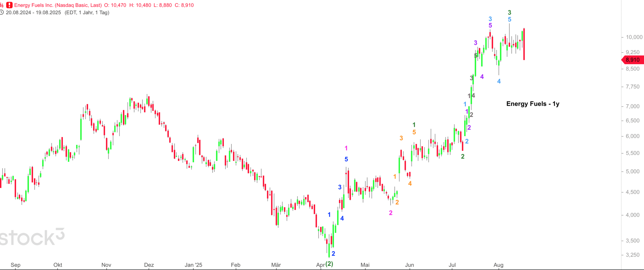Click the Jan '25 time axis label

(x=193, y=265)
